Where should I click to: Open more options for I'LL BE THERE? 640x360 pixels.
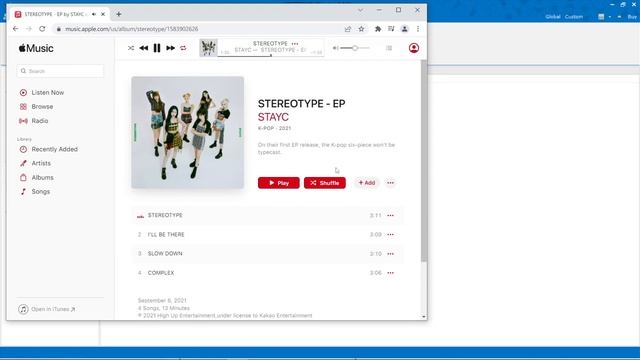point(391,235)
